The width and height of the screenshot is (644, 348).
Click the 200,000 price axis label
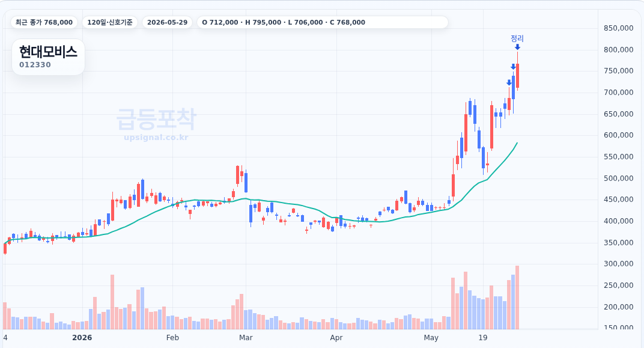click(619, 307)
